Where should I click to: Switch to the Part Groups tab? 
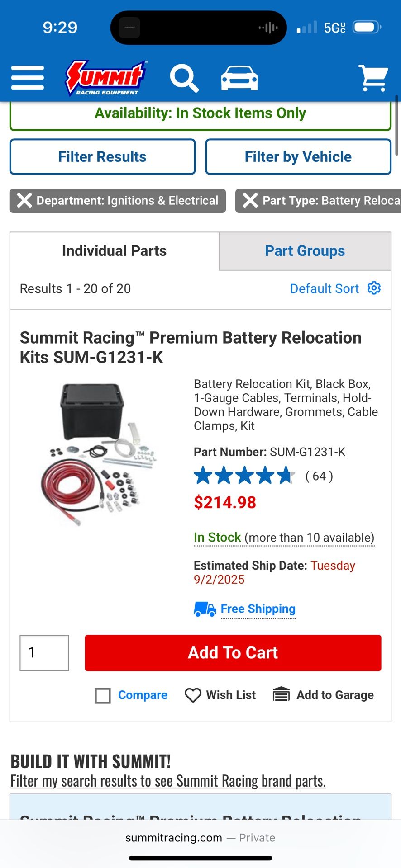[x=305, y=251]
